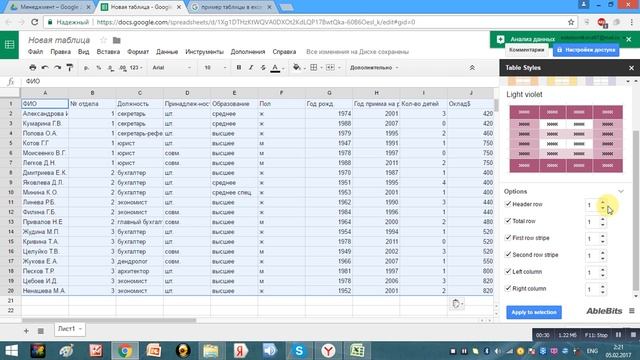This screenshot has height=360, width=640.
Task: Open the AbleBits hamburger menu
Action: tap(632, 311)
